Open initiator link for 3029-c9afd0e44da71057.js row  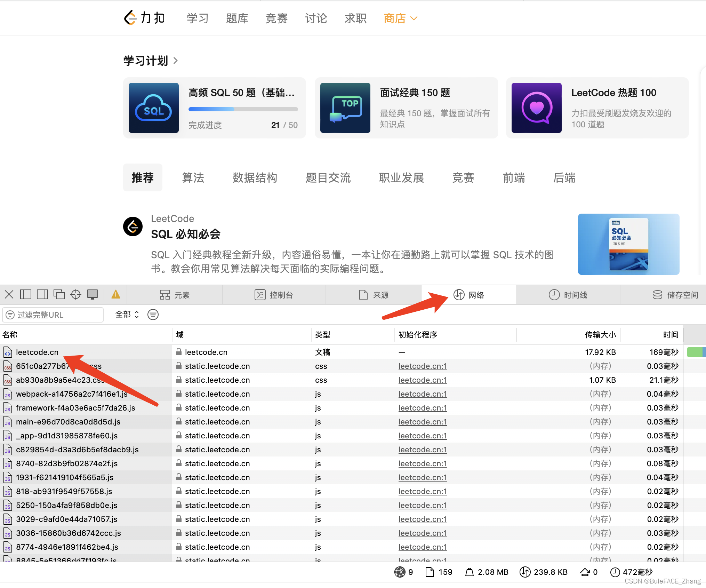point(423,519)
